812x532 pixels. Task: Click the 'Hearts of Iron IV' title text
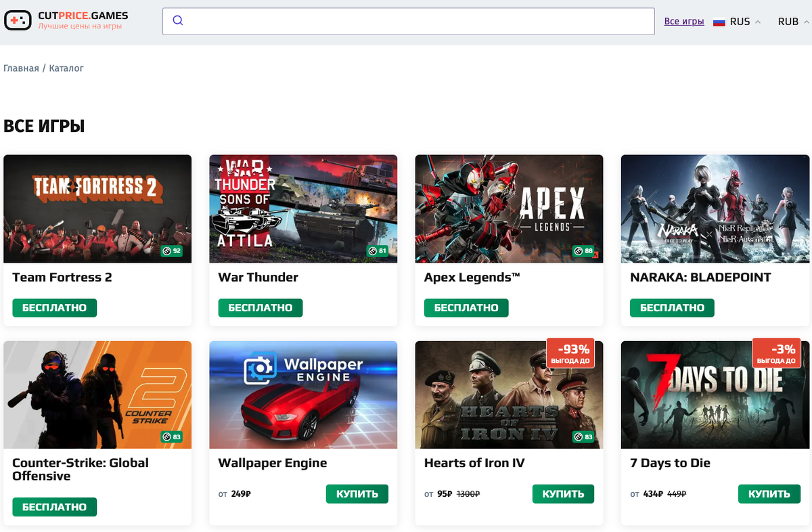[474, 463]
